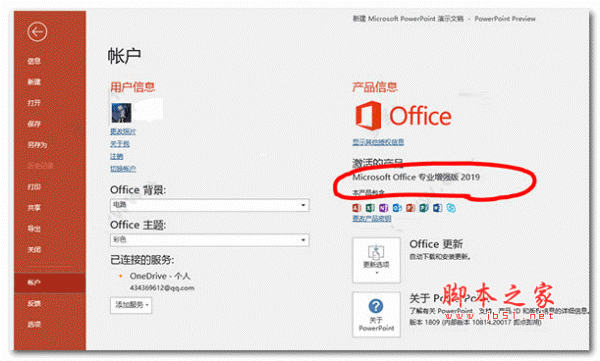Click the Access product icon
This screenshot has height=361, width=600.
point(357,207)
